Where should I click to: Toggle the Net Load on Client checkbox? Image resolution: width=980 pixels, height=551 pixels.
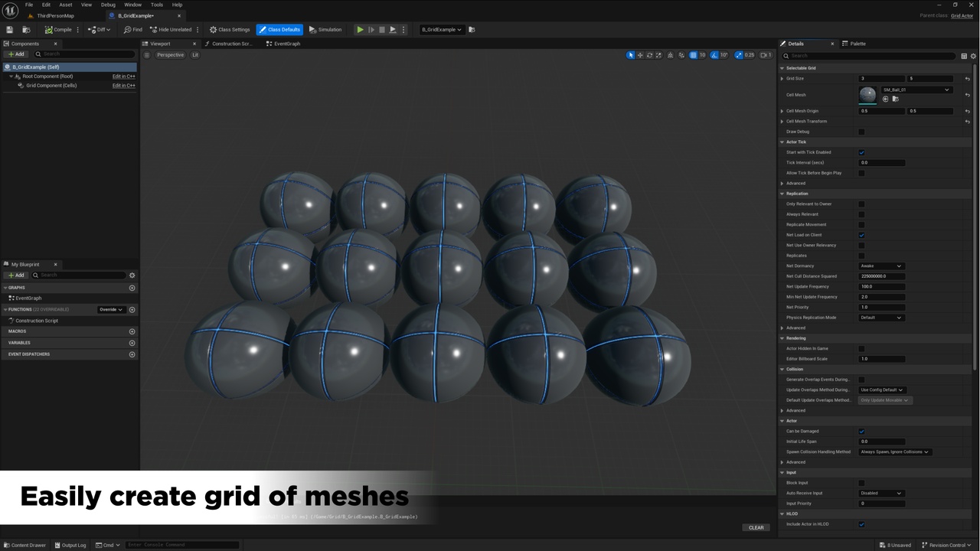click(x=861, y=235)
